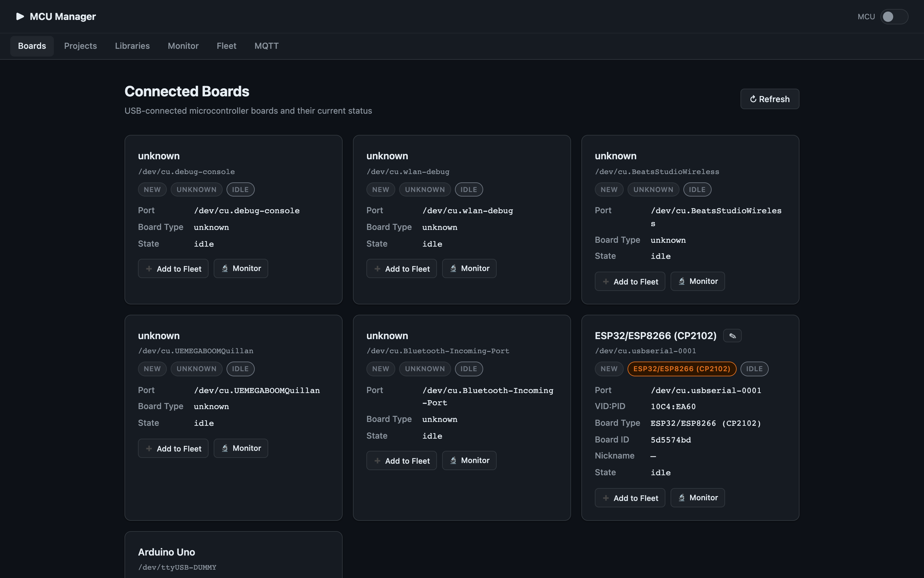Click the Connected Boards heading
Image resolution: width=924 pixels, height=578 pixels.
click(187, 92)
